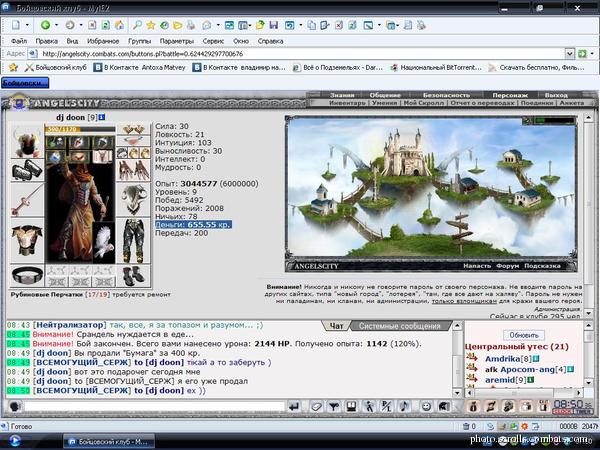Open the Forward button history dropdown
Image resolution: width=600 pixels, height=450 pixels.
[x=81, y=25]
